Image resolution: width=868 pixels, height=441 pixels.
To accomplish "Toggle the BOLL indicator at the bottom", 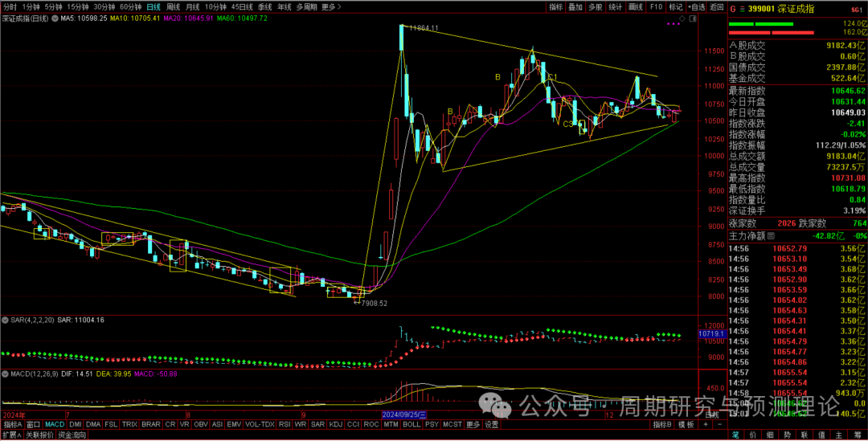I will (x=411, y=424).
